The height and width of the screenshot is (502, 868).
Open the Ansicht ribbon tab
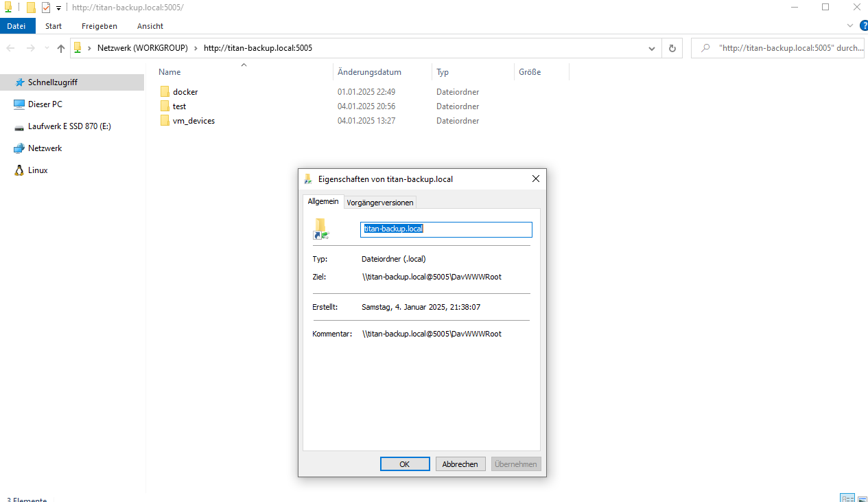click(x=150, y=26)
